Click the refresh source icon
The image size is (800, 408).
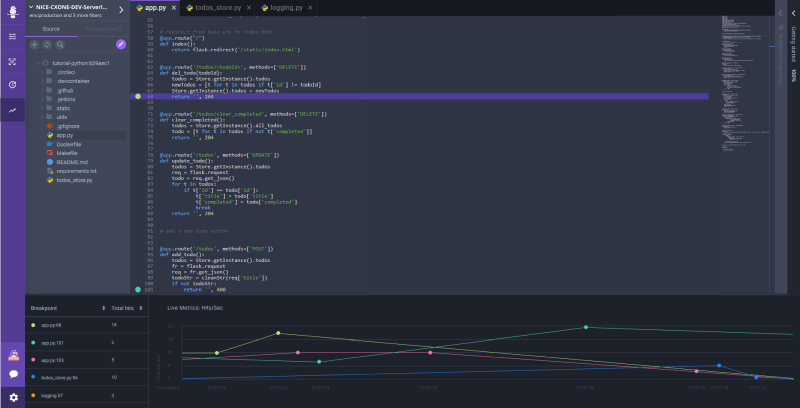pos(47,45)
